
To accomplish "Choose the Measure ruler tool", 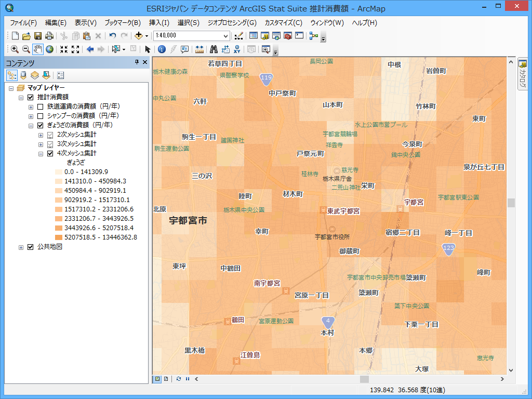I will pyautogui.click(x=199, y=49).
